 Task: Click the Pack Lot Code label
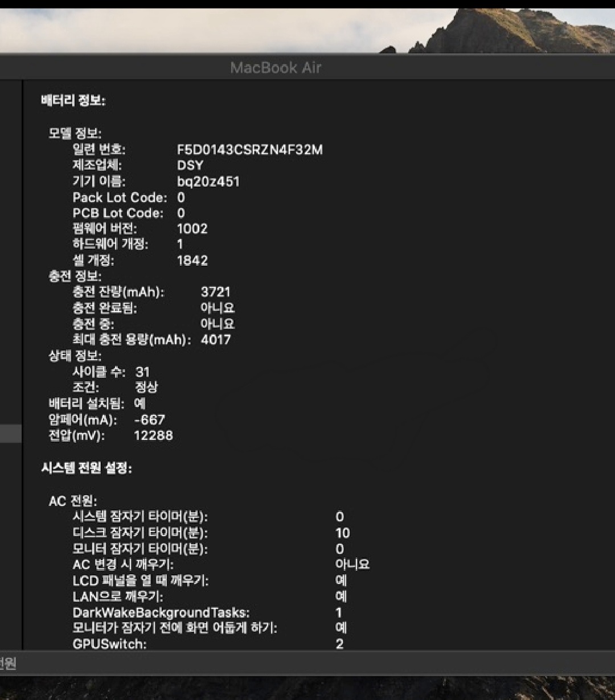120,197
